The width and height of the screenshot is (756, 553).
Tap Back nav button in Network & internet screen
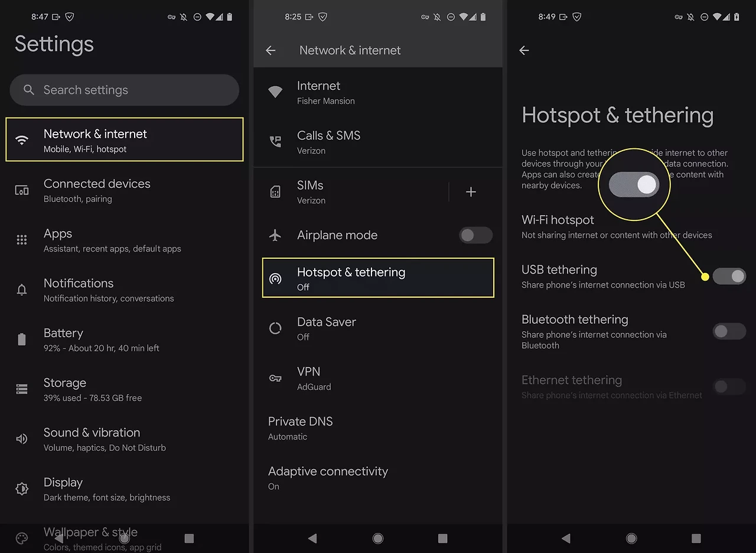[312, 538]
